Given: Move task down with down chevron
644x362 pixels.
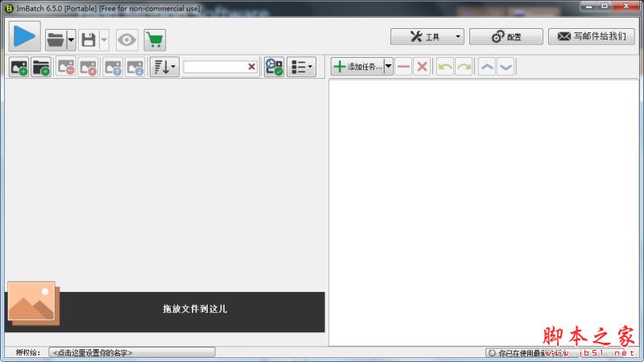Looking at the screenshot, I should point(506,67).
